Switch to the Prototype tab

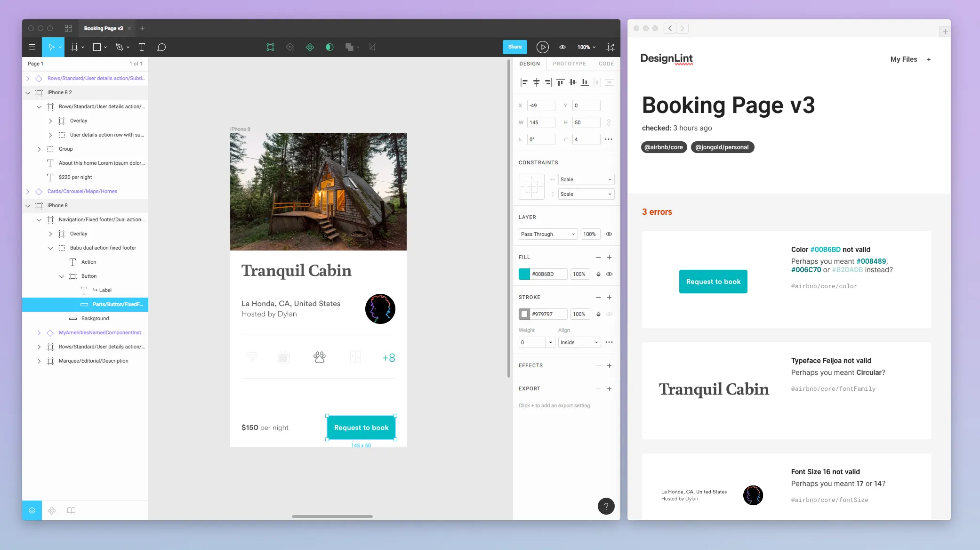(569, 64)
